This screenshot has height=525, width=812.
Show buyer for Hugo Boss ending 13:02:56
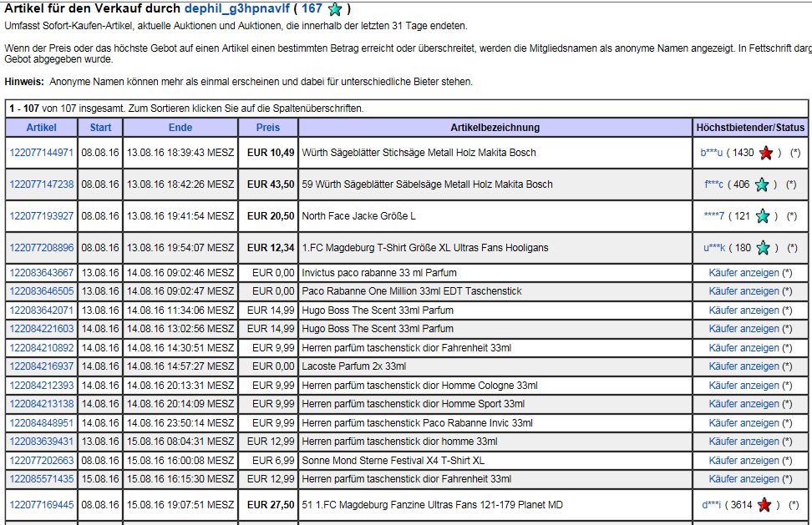[743, 329]
